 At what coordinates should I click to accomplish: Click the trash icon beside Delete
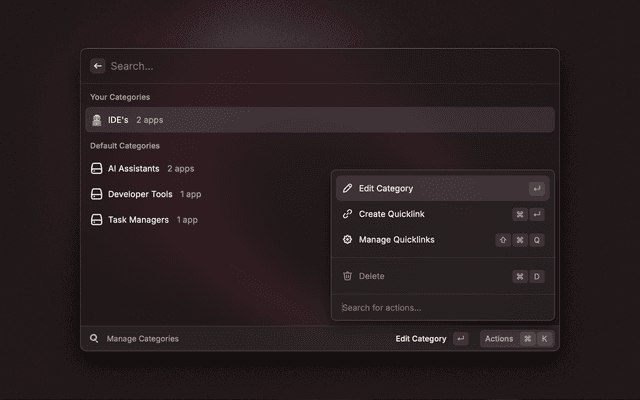[347, 276]
